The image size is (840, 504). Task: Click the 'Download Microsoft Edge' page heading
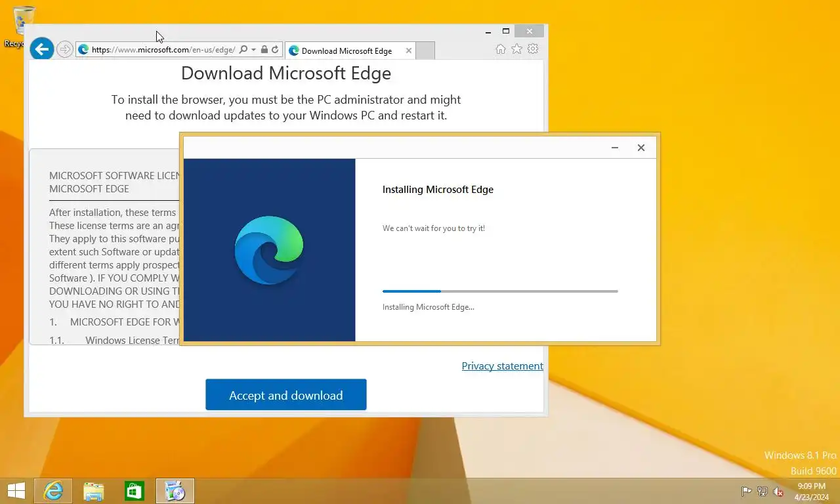286,73
